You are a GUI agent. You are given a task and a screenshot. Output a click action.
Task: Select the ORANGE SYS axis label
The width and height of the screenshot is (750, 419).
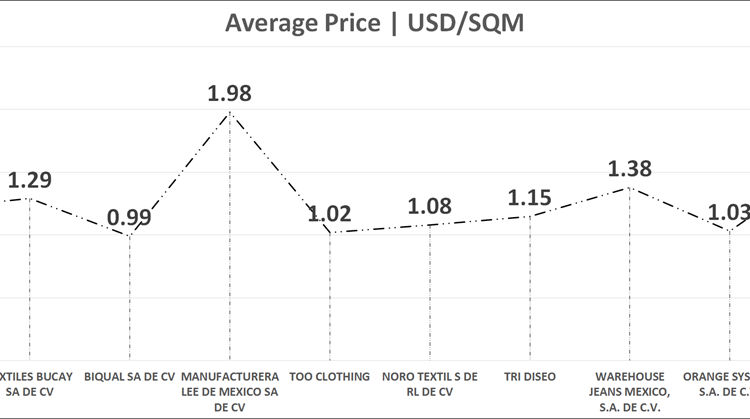pyautogui.click(x=718, y=384)
